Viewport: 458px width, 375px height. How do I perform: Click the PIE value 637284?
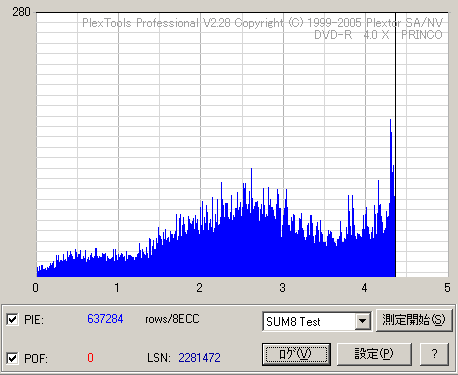(x=105, y=319)
